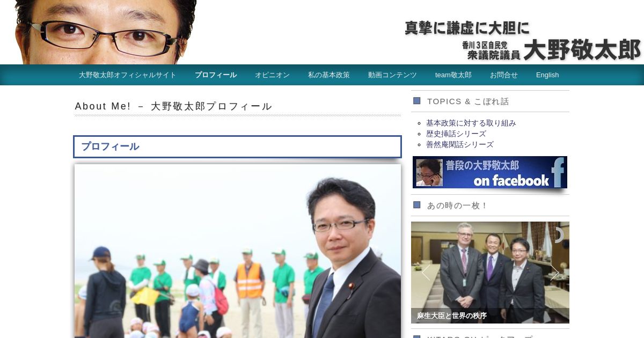Click blue square icon beside あの時の一枚 heading

pos(416,205)
